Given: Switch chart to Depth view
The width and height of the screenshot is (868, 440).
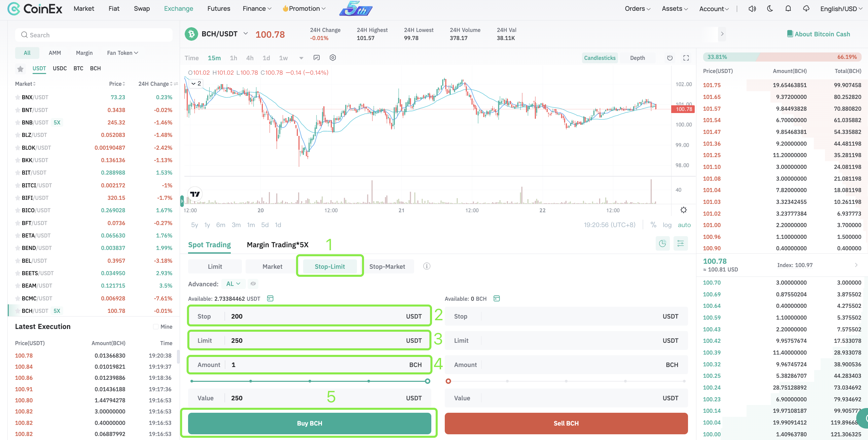Looking at the screenshot, I should [x=638, y=58].
